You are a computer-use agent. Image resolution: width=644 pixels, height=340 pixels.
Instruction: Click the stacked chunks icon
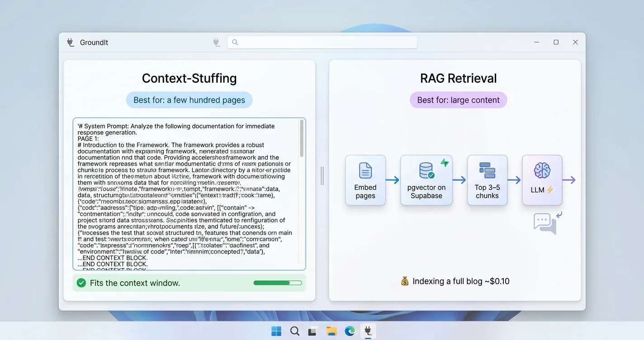point(487,170)
